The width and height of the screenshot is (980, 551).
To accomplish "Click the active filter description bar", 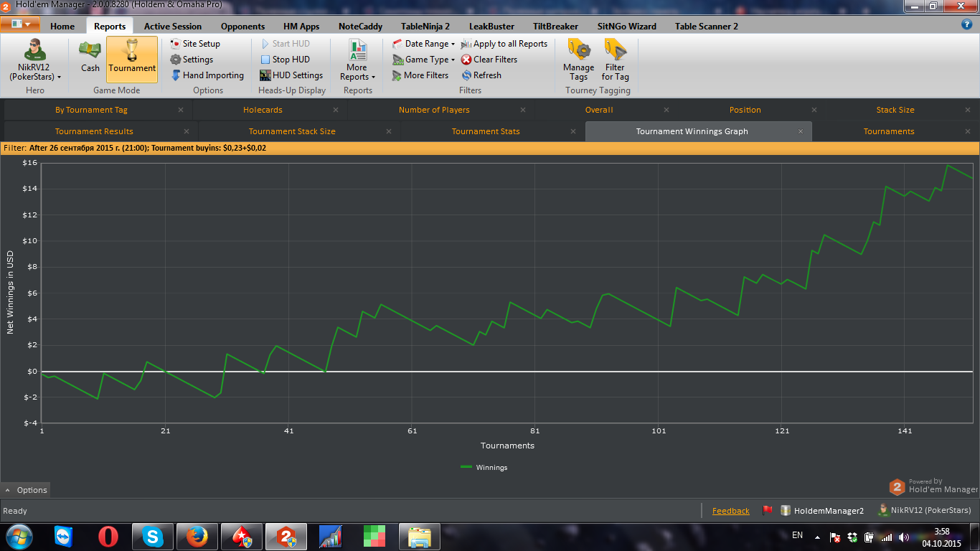I will click(x=490, y=148).
